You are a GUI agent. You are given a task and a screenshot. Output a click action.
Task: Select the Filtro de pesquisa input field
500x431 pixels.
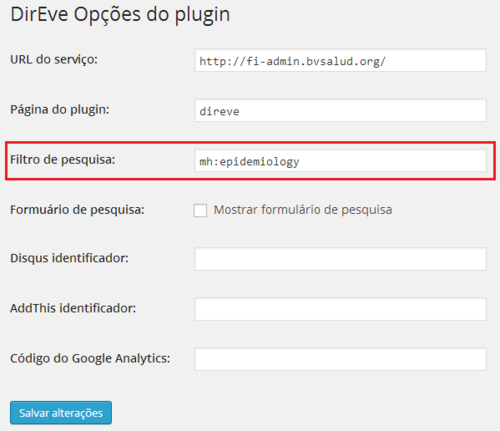[340, 161]
